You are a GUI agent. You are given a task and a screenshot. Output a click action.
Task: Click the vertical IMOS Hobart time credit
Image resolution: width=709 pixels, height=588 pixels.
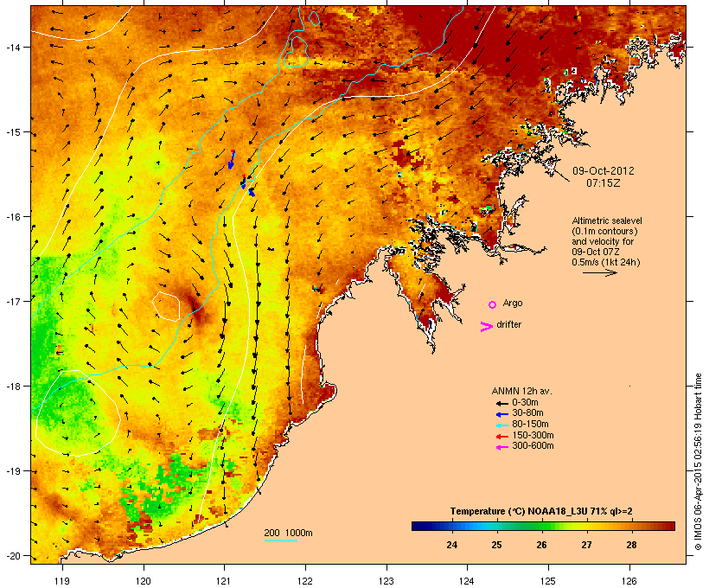[698, 462]
